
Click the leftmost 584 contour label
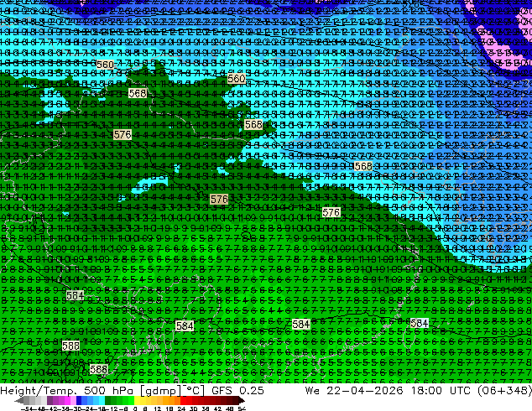tap(75, 296)
